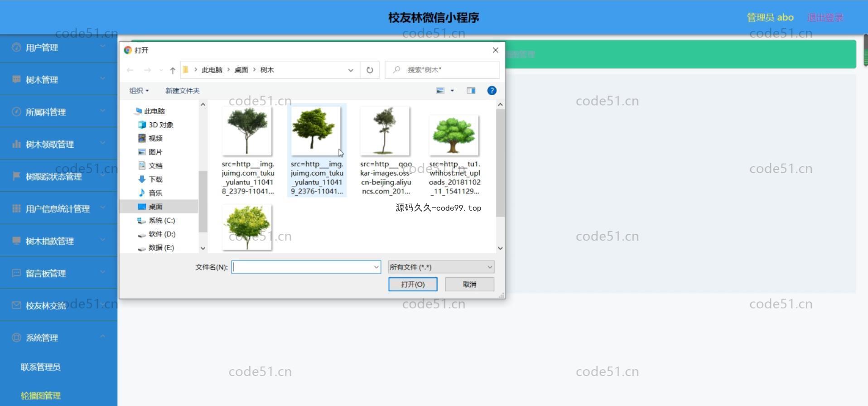Click the 打开(O) button

pos(413,284)
